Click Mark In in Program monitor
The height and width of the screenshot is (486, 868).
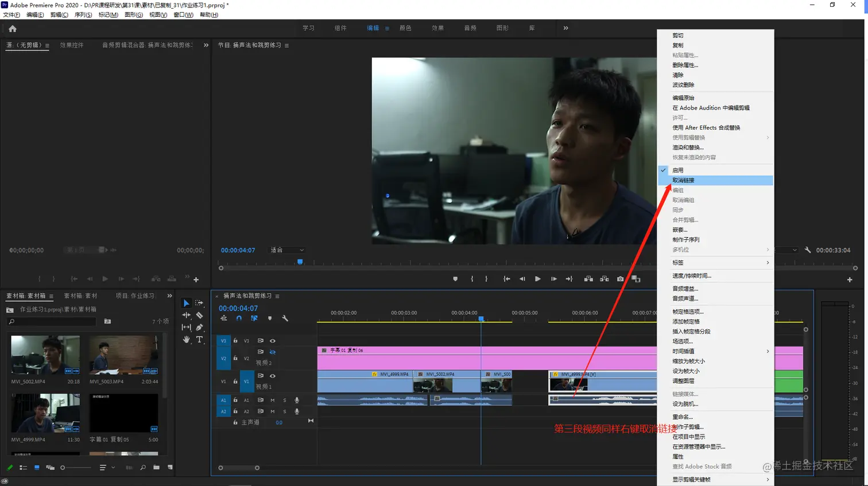472,279
